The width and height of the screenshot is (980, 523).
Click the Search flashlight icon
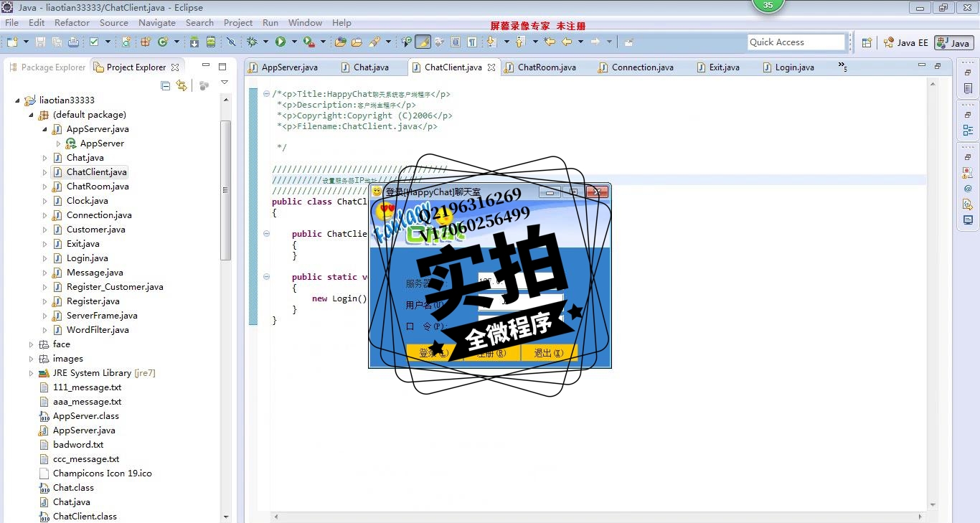point(374,42)
